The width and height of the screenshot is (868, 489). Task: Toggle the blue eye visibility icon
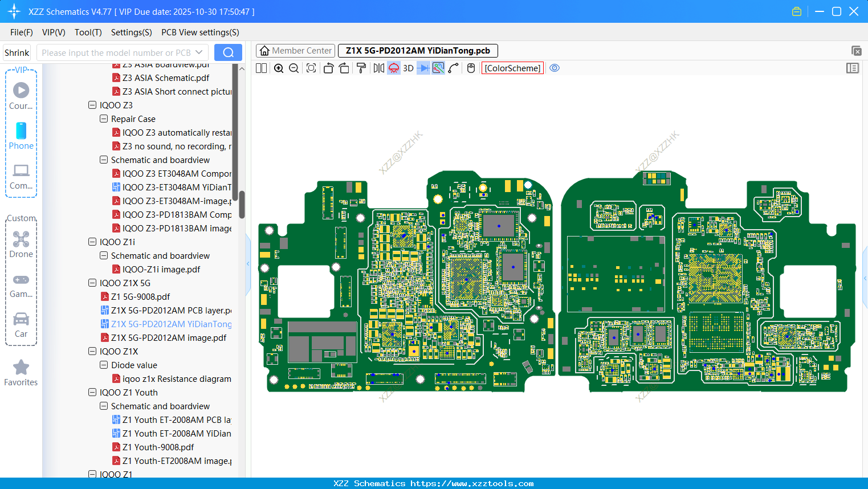pos(555,68)
